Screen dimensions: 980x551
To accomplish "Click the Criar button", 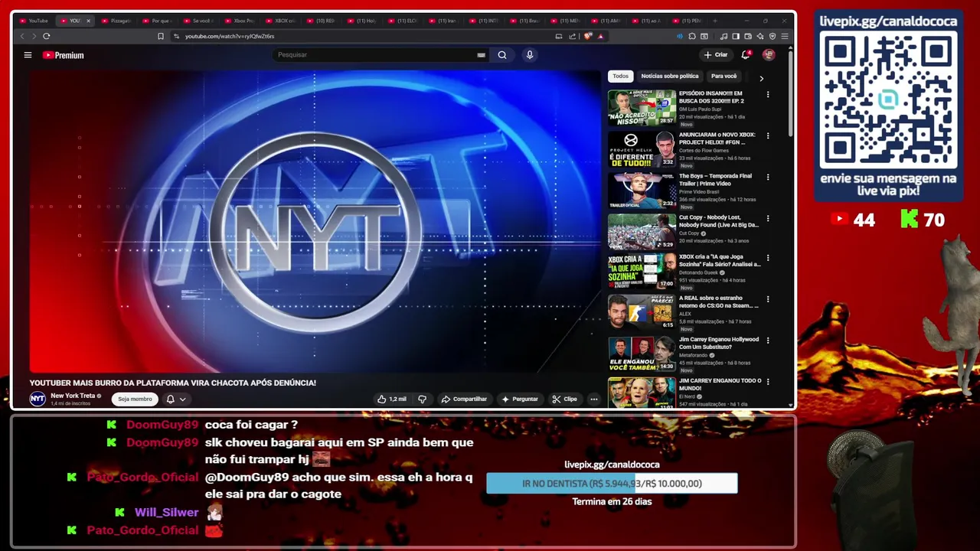I will coord(716,55).
